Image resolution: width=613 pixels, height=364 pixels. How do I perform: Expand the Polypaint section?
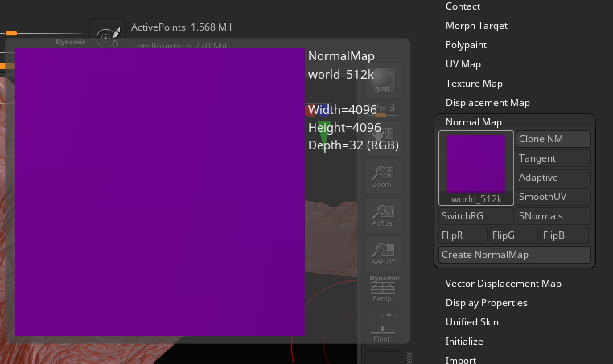point(466,45)
